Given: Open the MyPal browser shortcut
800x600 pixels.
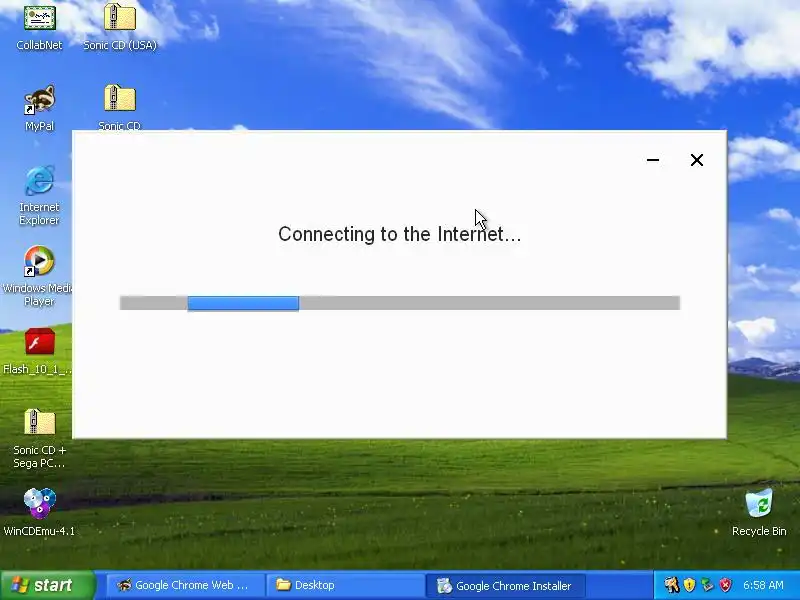Looking at the screenshot, I should coord(39,100).
